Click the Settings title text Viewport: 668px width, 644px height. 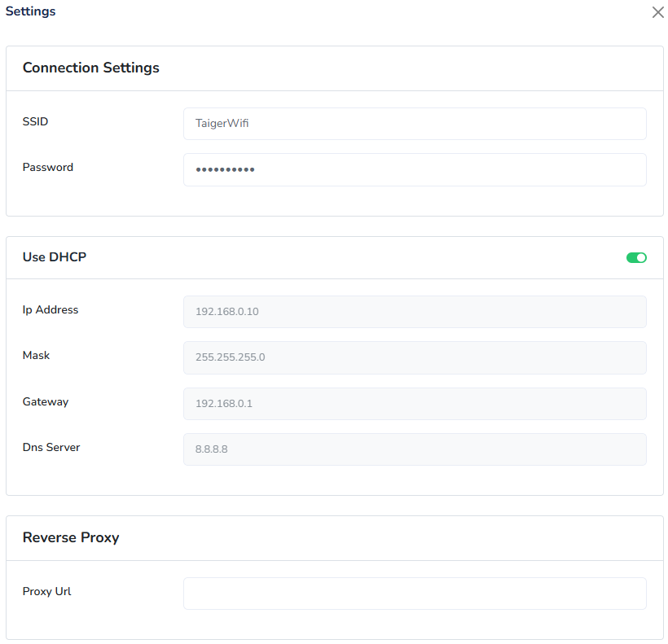[x=31, y=11]
